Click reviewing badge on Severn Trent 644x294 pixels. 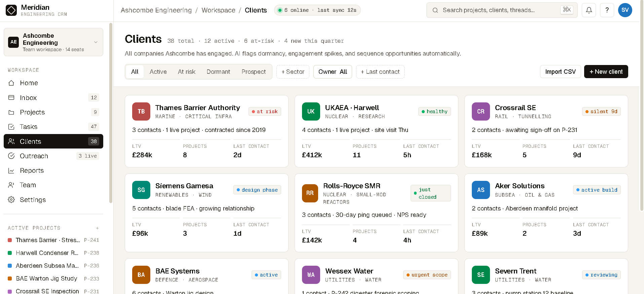(x=601, y=275)
